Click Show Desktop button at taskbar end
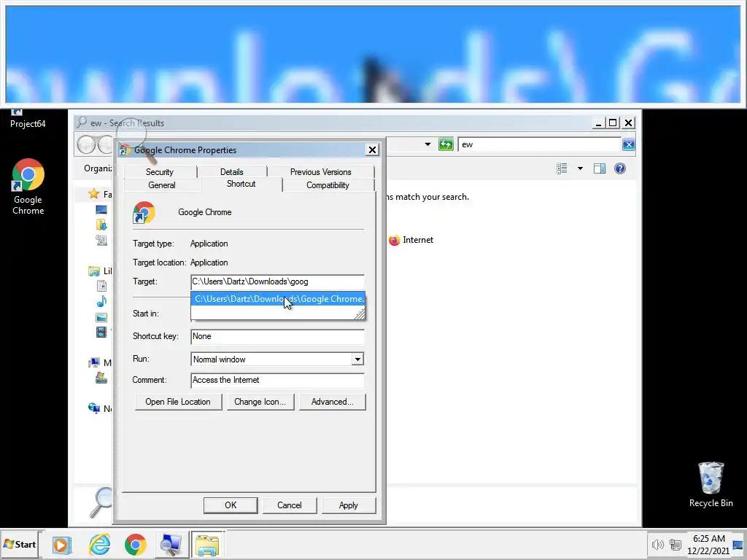This screenshot has width=747, height=560. [x=738, y=545]
